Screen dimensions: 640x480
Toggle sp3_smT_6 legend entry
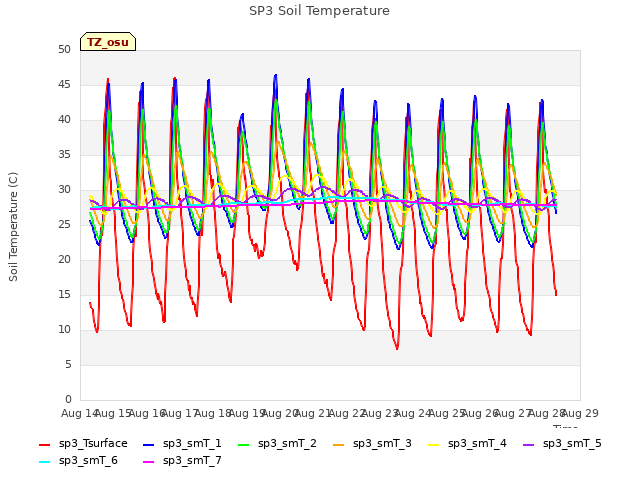pyautogui.click(x=78, y=461)
